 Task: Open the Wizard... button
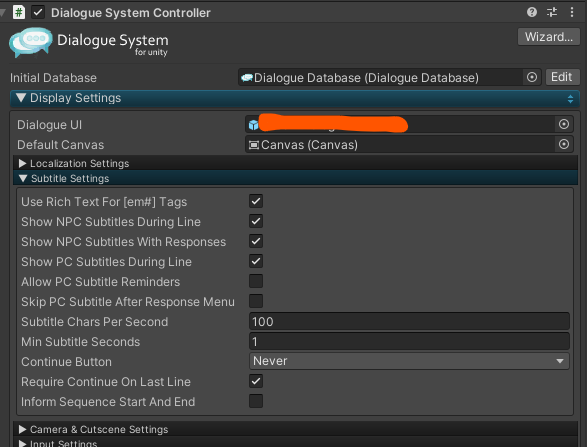[548, 37]
